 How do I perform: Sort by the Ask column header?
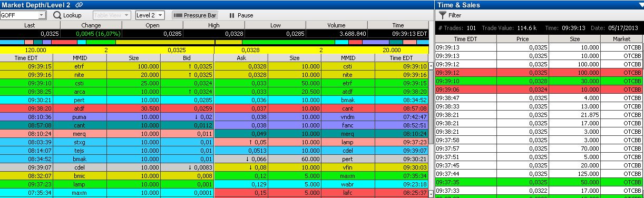tap(241, 58)
